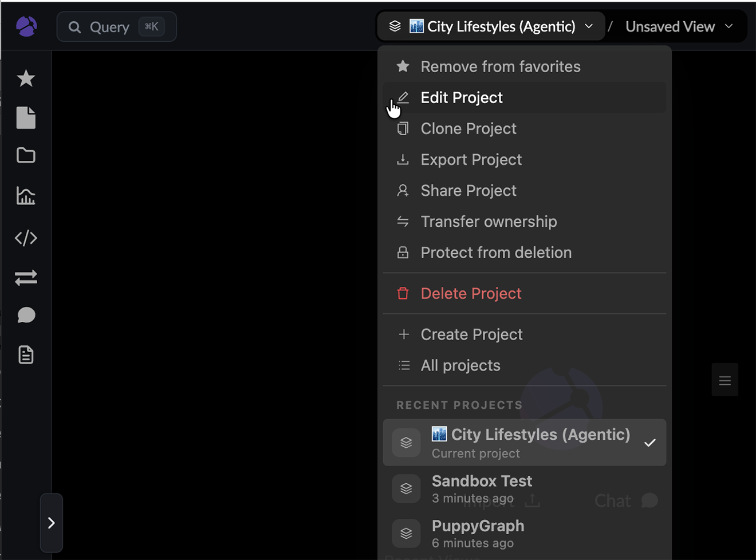Choose Edit Project from the menu
Viewport: 756px width, 560px height.
pos(525,97)
